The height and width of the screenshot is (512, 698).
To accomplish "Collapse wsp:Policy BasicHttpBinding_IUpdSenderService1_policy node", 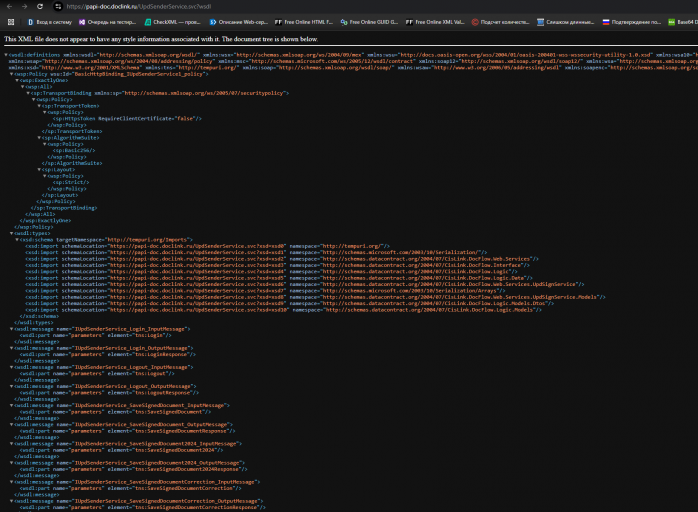I will 12,74.
